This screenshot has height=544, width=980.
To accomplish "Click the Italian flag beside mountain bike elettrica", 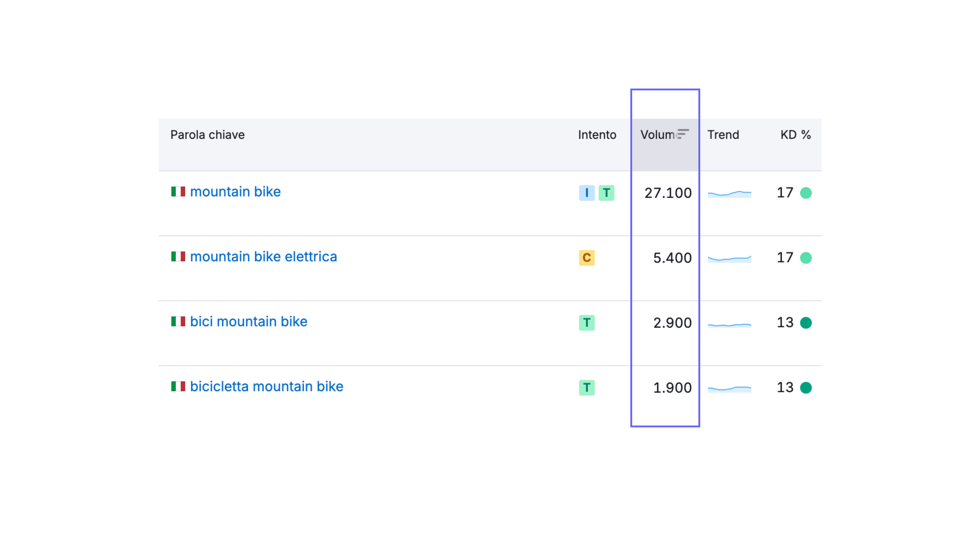I will point(178,257).
